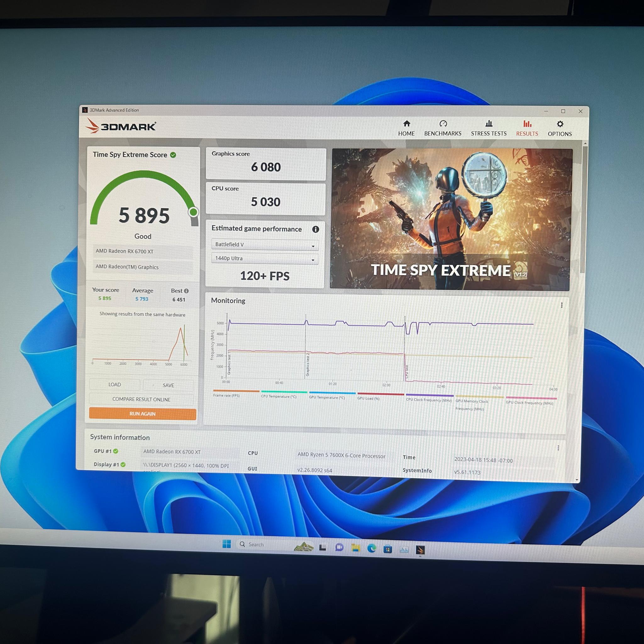
Task: Toggle Frame rate (FPS) legend in Monitoring
Action: coord(236,394)
